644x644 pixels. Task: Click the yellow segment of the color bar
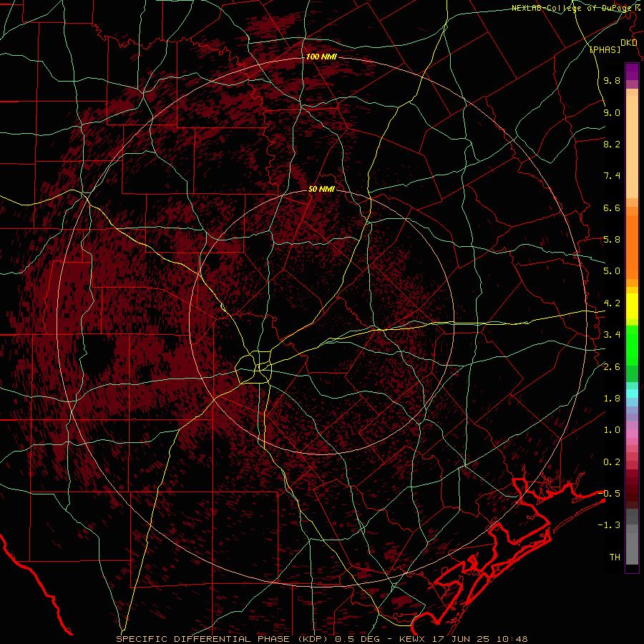tap(632, 306)
